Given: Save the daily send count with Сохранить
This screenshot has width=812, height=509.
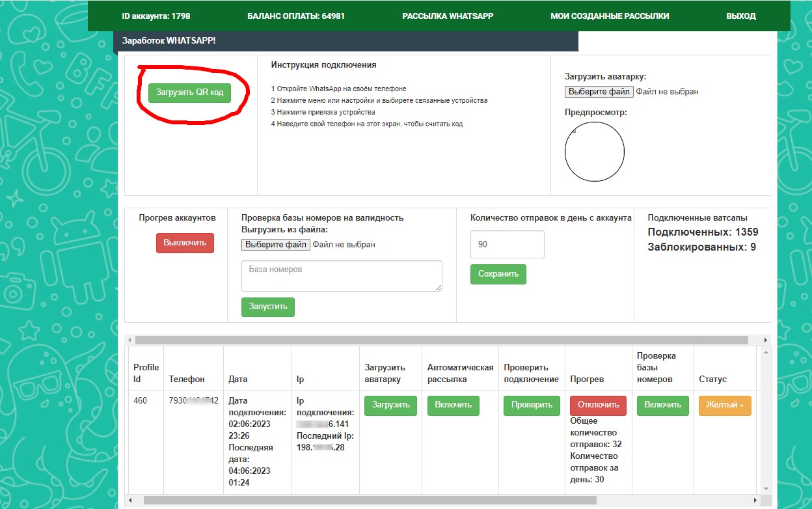Looking at the screenshot, I should pyautogui.click(x=498, y=274).
